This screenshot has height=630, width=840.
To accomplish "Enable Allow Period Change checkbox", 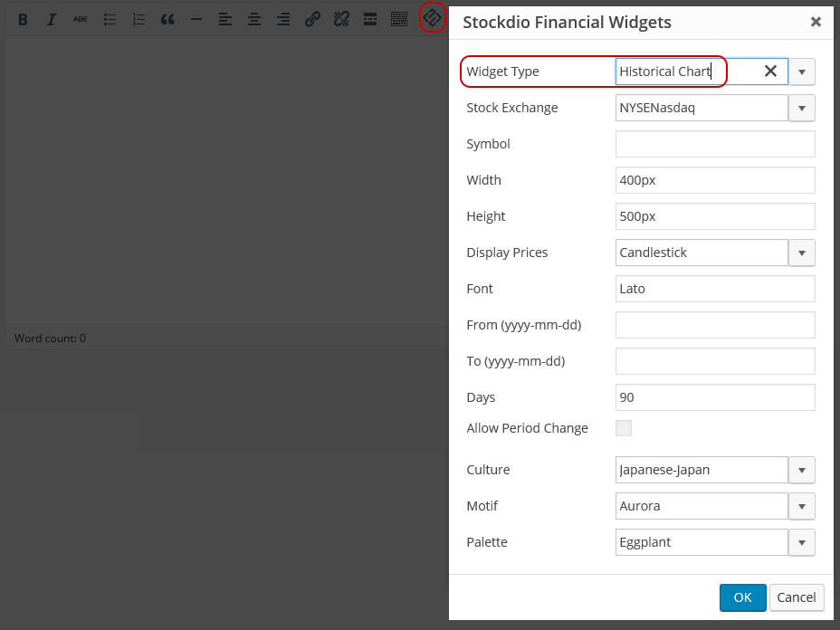I will [624, 428].
